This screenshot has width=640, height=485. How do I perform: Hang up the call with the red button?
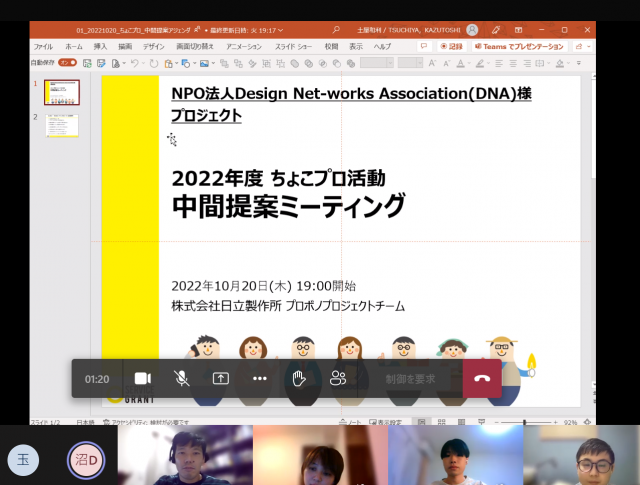point(482,378)
